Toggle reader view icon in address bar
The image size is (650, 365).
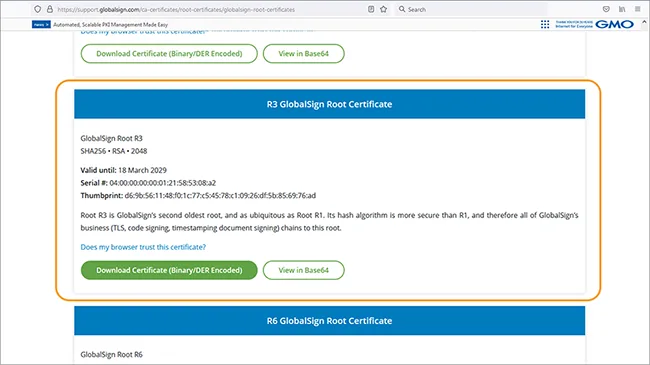coord(371,9)
